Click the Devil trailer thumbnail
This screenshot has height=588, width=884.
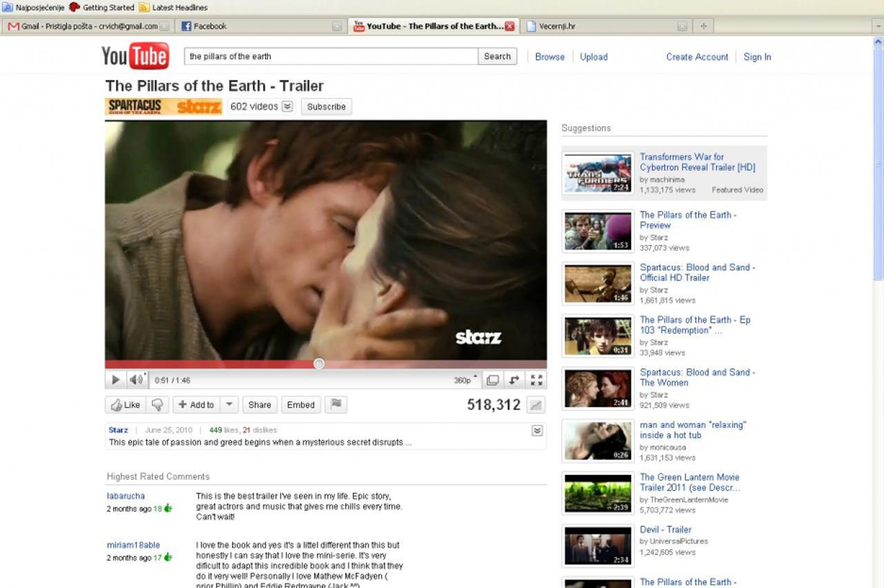(598, 545)
